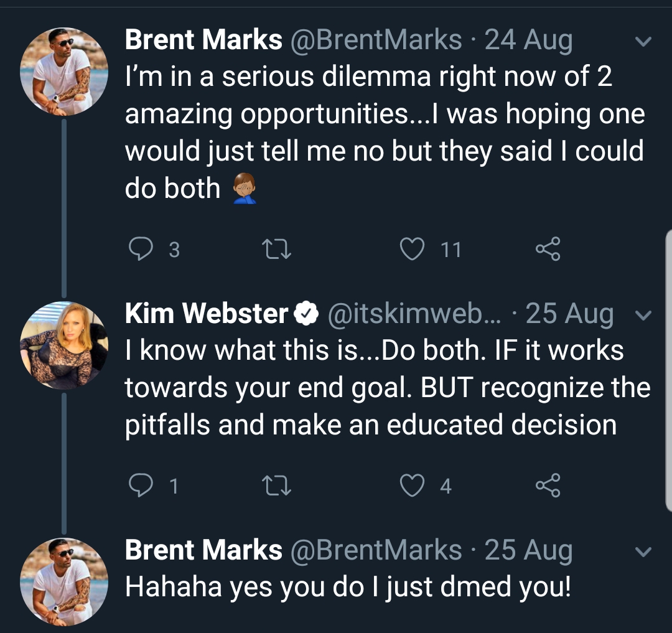Like Brent Marks' tweet with 11 likes
Screen dimensions: 672x633
pos(412,249)
